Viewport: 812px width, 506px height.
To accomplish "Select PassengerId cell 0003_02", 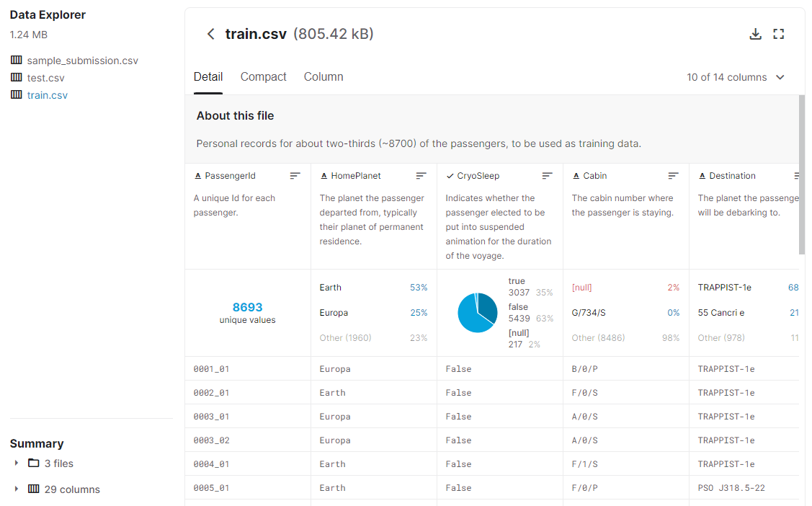I will [211, 440].
